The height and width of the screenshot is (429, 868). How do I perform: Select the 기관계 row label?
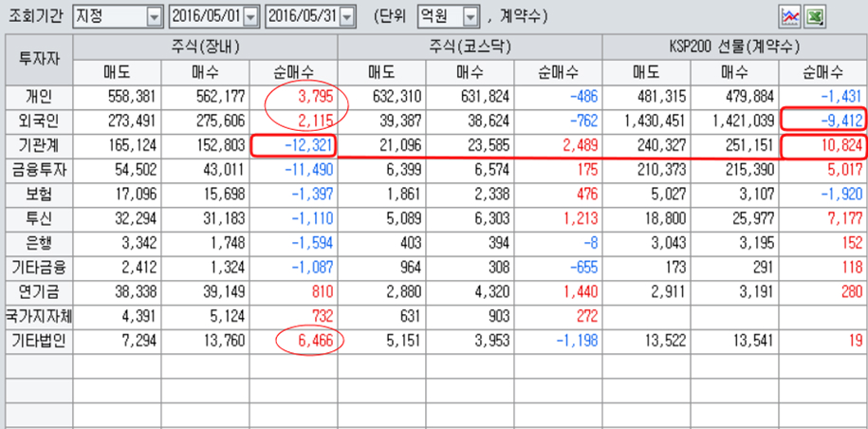click(x=39, y=145)
